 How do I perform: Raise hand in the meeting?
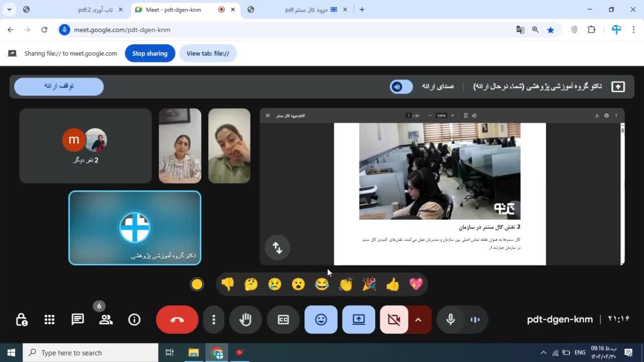246,320
